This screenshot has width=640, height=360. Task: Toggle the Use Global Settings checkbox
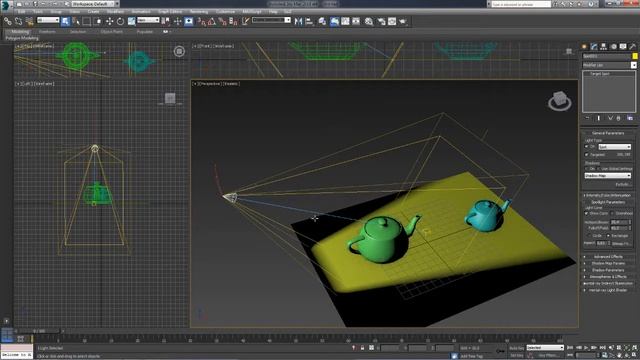[x=599, y=169]
